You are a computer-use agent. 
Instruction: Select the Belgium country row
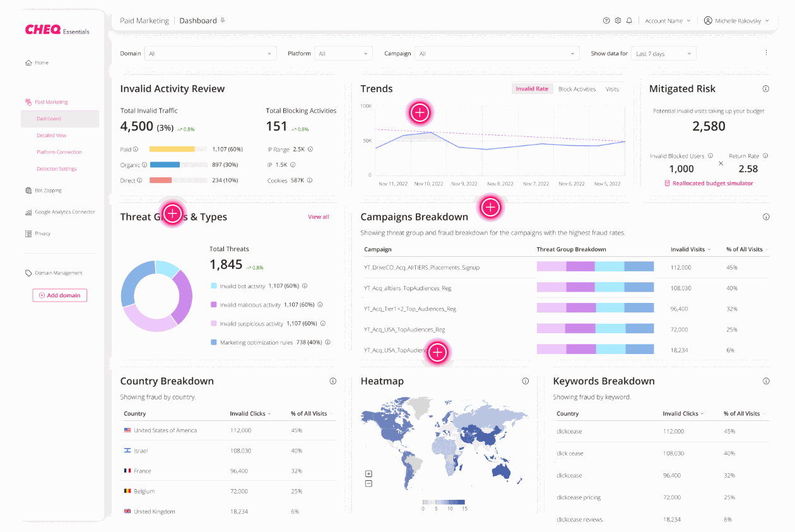tap(227, 491)
